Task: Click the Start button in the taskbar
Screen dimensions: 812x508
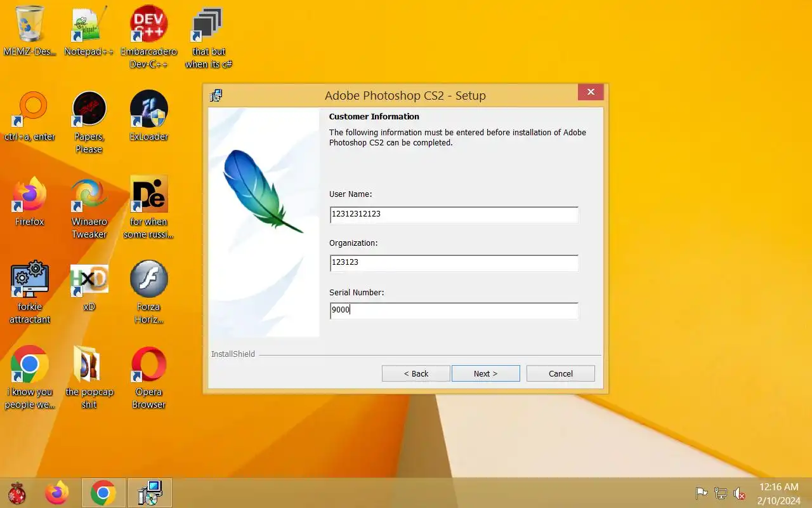Action: point(17,493)
